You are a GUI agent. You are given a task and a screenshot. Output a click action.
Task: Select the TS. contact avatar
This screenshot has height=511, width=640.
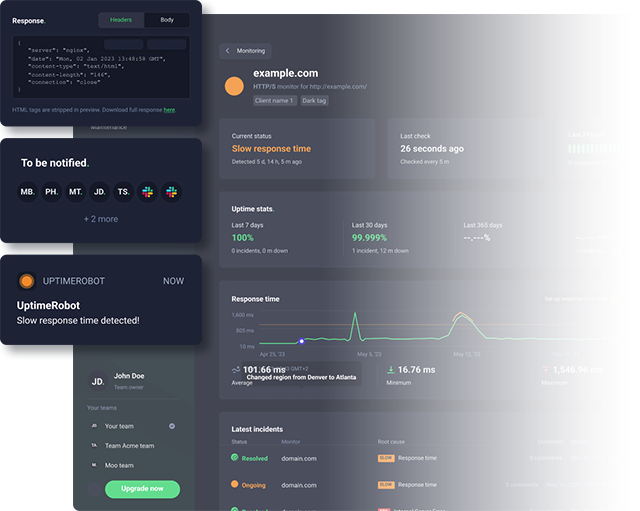coord(123,192)
